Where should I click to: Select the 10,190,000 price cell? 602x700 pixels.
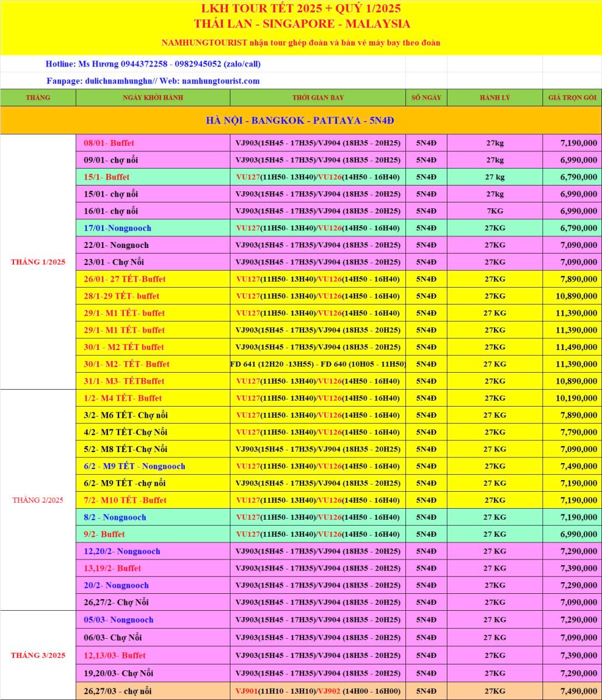(x=572, y=398)
